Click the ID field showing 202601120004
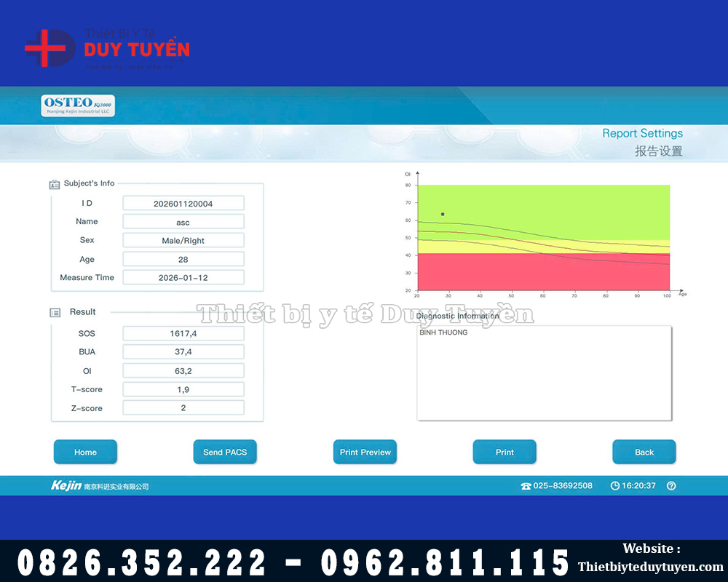The image size is (728, 582). [183, 204]
